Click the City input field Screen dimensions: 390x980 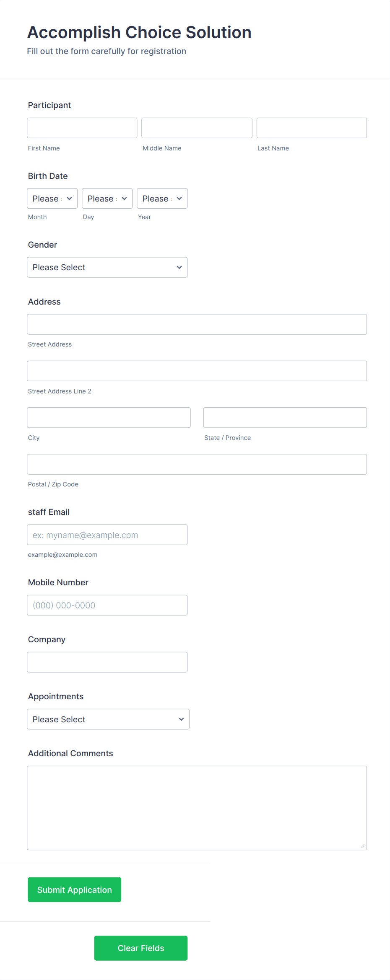109,417
